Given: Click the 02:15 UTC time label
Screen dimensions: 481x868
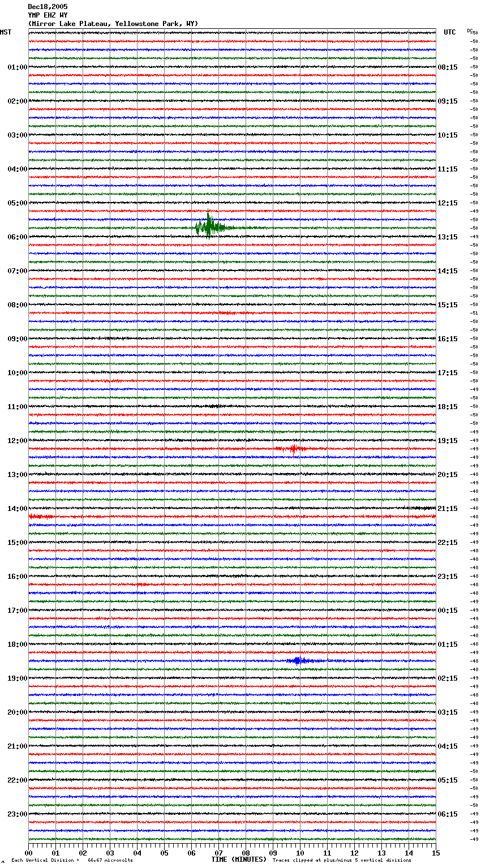Looking at the screenshot, I should [448, 678].
